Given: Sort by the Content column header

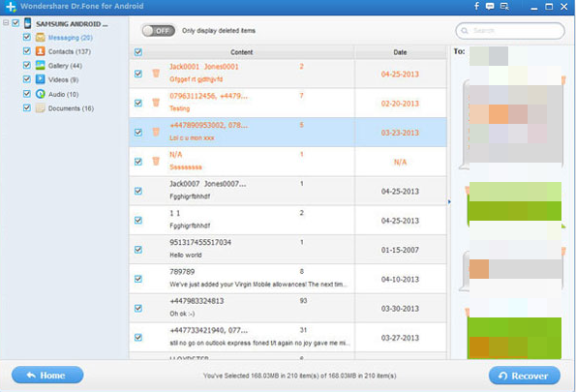Looking at the screenshot, I should [x=241, y=52].
